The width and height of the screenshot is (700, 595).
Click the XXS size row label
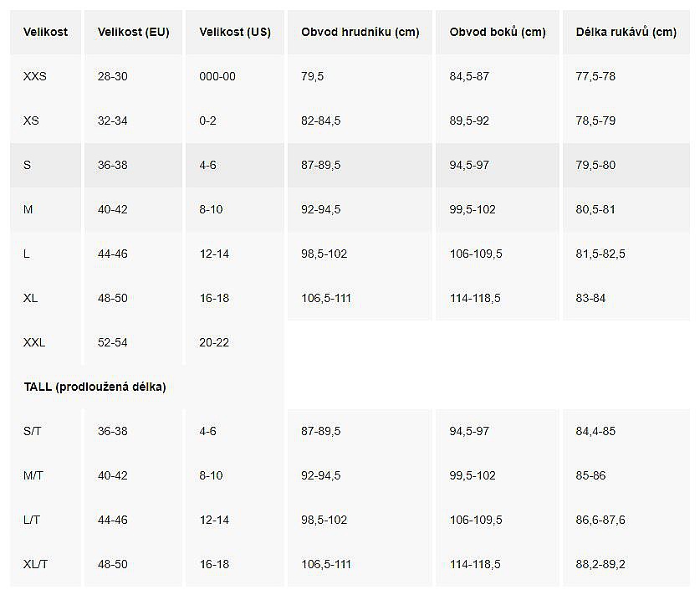coord(35,76)
